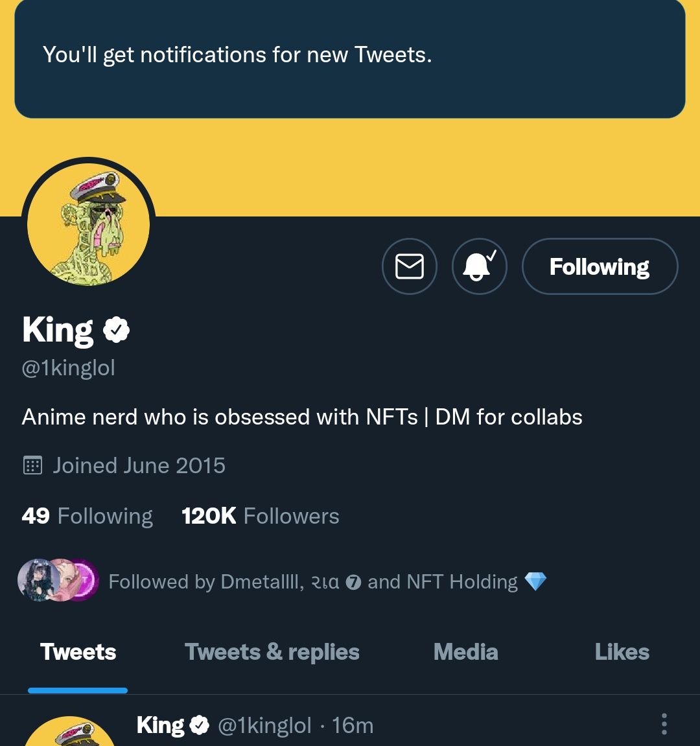Image resolution: width=700 pixels, height=746 pixels.
Task: Click the @1kinglol handle in the tweet header
Action: point(264,725)
